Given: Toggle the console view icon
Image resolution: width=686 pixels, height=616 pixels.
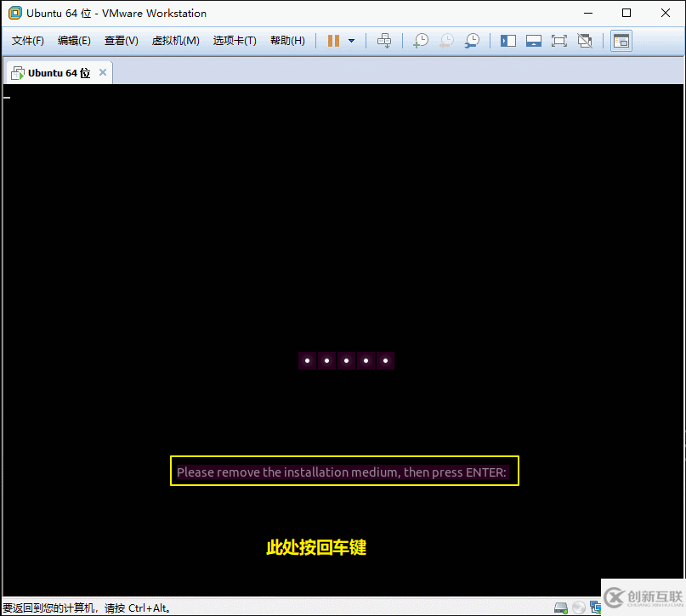Looking at the screenshot, I should point(621,41).
